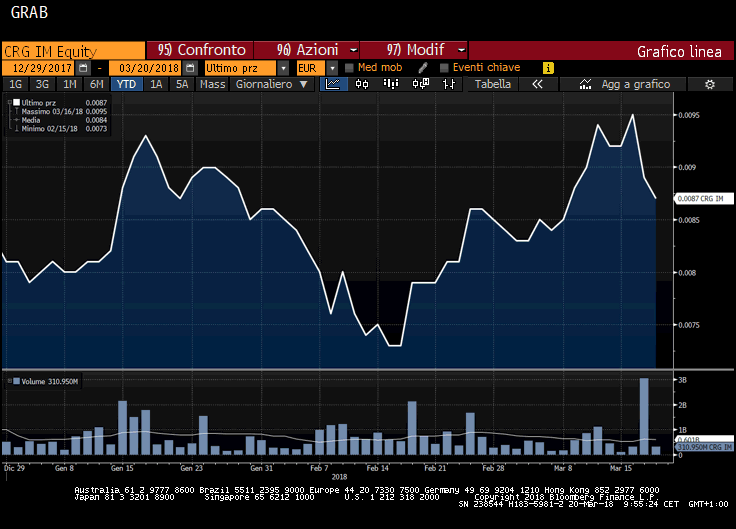
Task: Select the YTD time range tab
Action: click(126, 84)
